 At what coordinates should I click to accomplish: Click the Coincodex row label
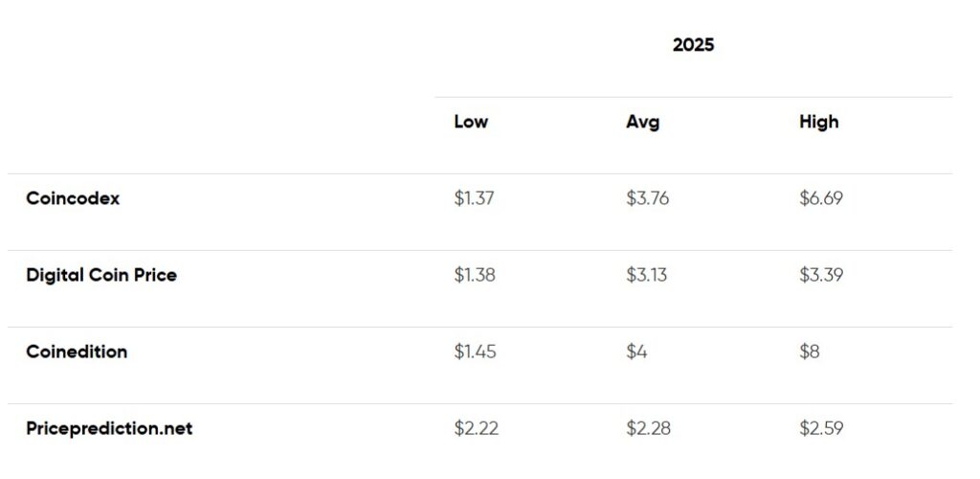73,198
